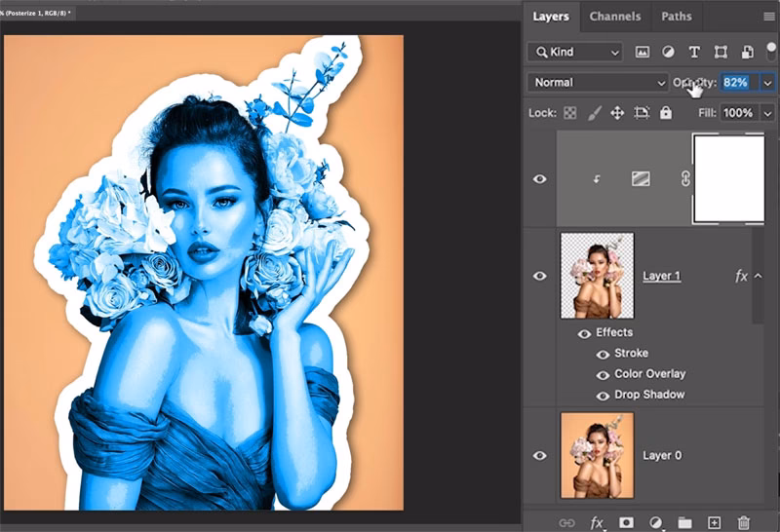780x532 pixels.
Task: Filter layers by adjustment layers
Action: click(x=669, y=52)
